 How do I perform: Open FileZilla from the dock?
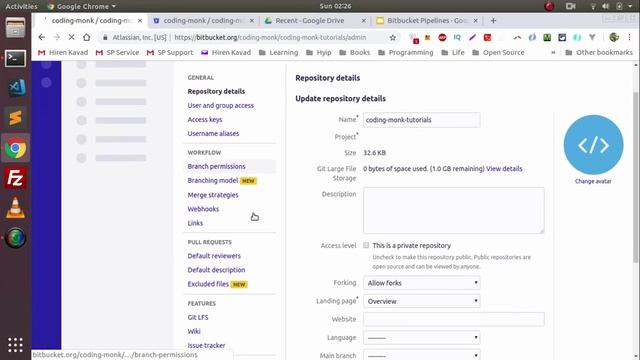pyautogui.click(x=16, y=178)
